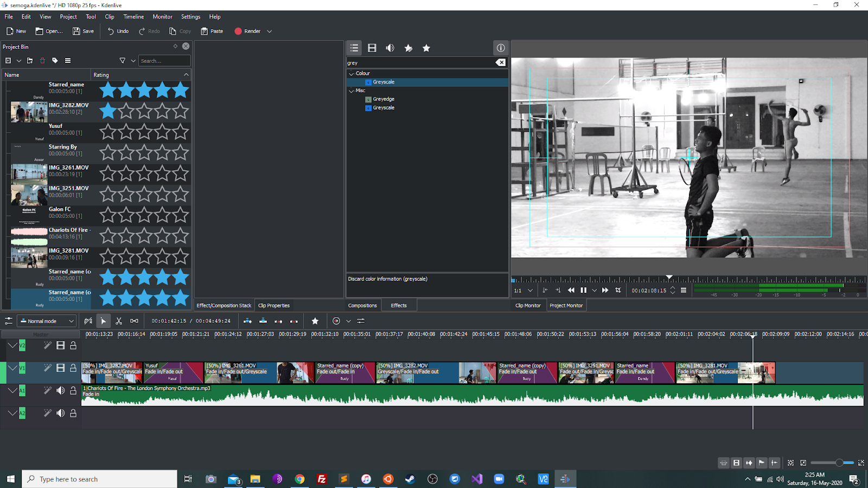Switch to the Clip Monitor tab
Image resolution: width=868 pixels, height=488 pixels.
click(528, 306)
